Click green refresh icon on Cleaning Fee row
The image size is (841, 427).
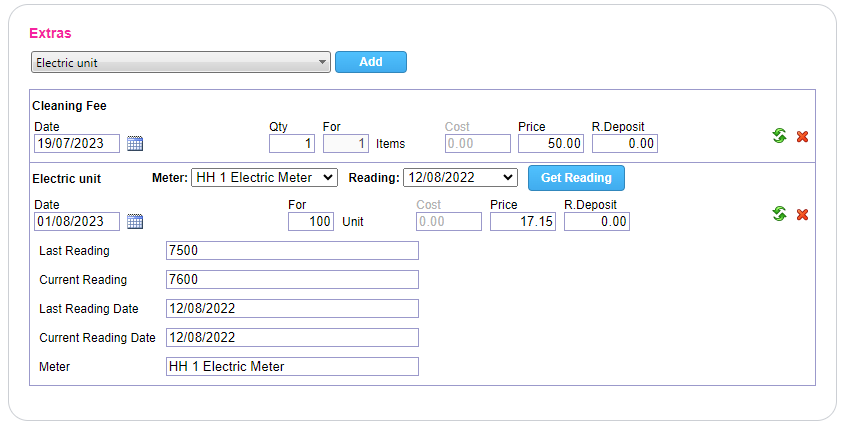tap(779, 136)
